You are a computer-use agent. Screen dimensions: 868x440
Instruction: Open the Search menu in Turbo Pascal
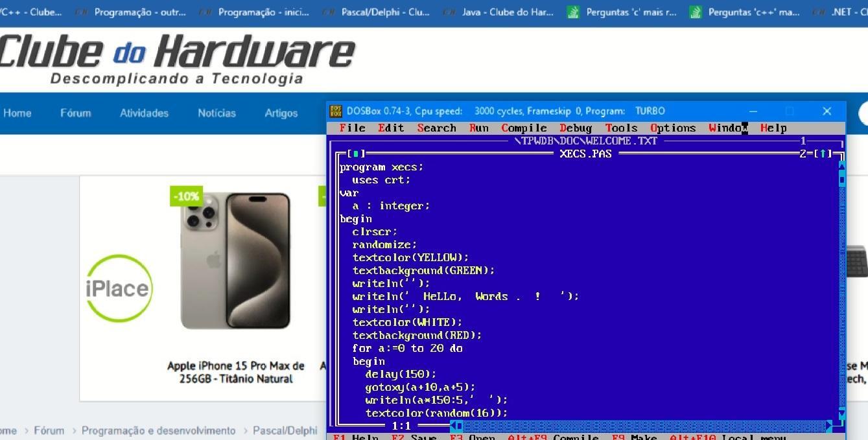[436, 128]
